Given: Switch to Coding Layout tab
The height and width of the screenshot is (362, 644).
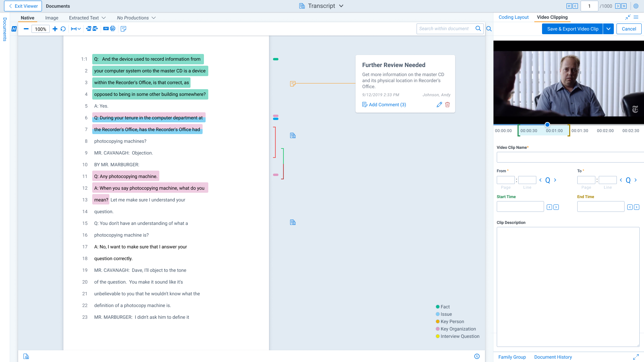Looking at the screenshot, I should coord(514,17).
